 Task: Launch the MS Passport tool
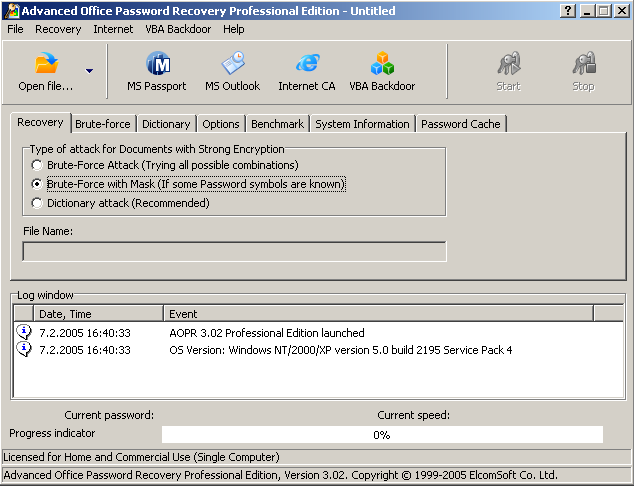[157, 71]
